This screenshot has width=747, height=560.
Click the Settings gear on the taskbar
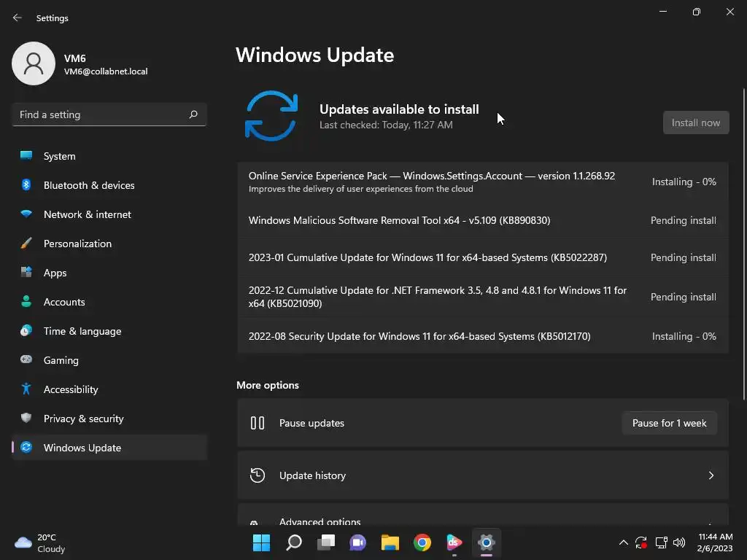pos(487,542)
